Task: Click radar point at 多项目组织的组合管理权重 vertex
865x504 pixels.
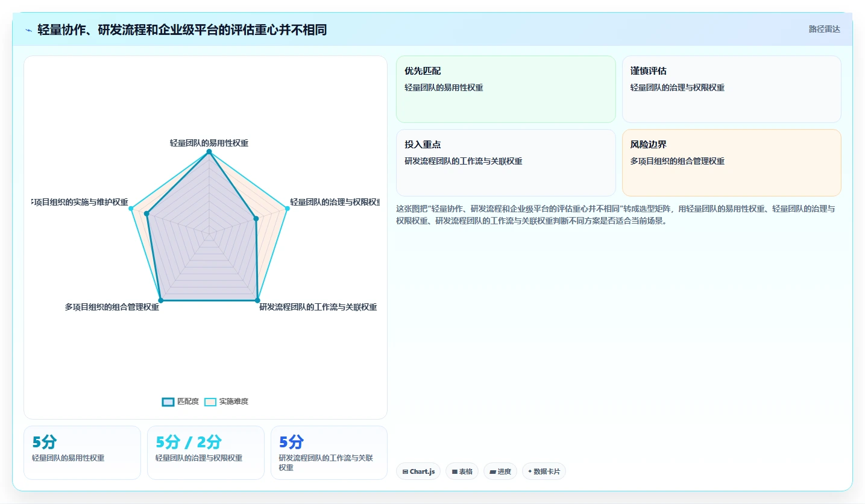Action: (x=161, y=300)
